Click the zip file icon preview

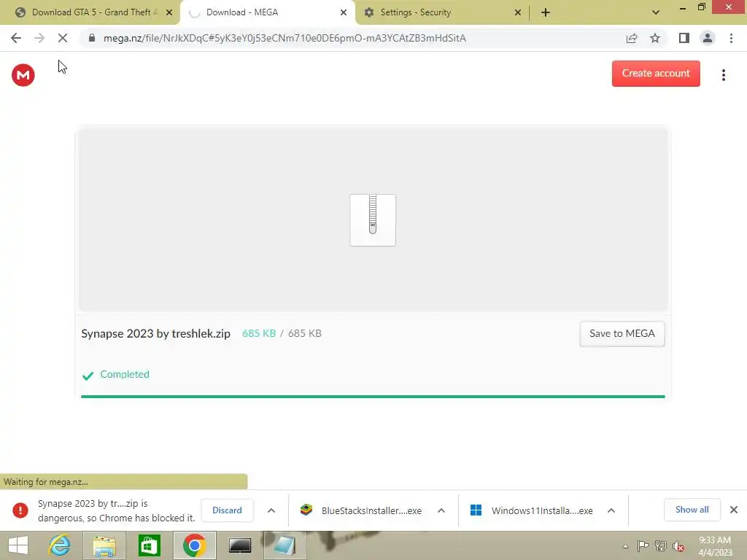tap(373, 220)
